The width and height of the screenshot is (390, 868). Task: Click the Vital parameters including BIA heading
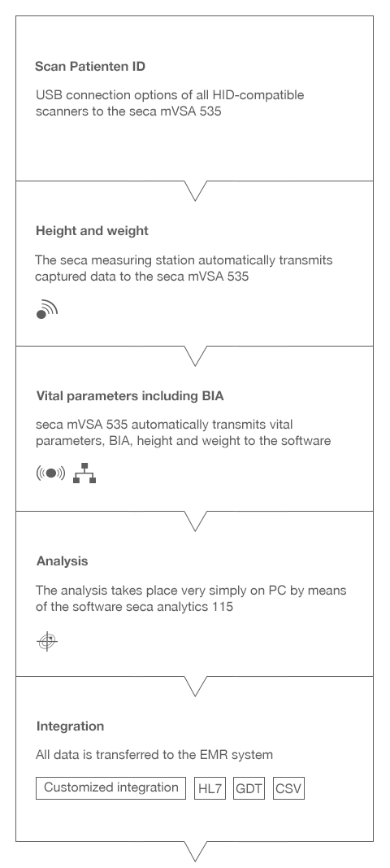130,396
